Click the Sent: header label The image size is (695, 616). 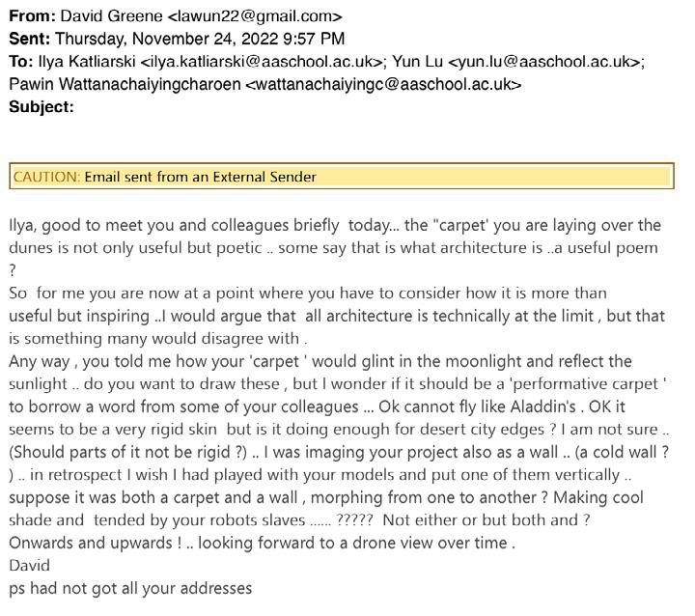[x=29, y=39]
